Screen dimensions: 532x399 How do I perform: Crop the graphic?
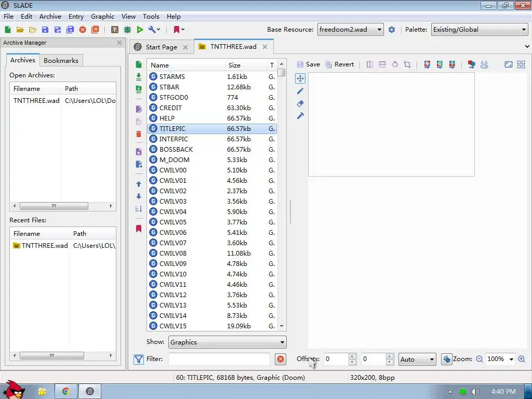pyautogui.click(x=407, y=64)
